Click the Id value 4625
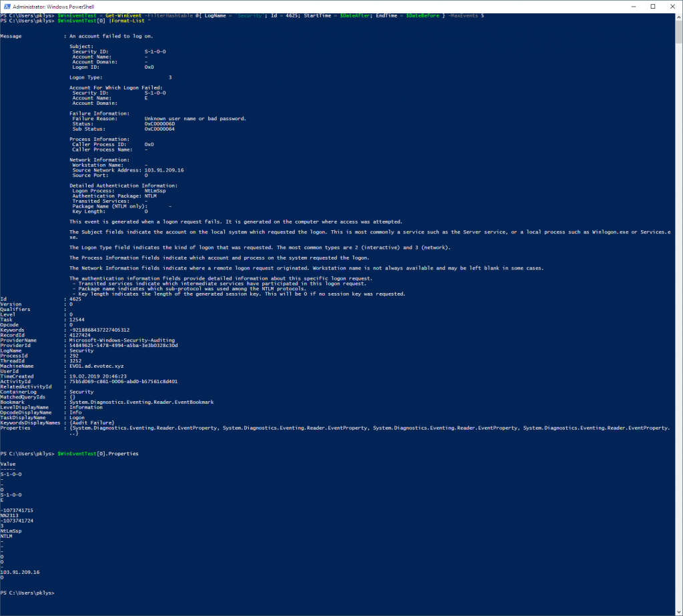Viewport: 683px width, 616px height. pos(74,298)
